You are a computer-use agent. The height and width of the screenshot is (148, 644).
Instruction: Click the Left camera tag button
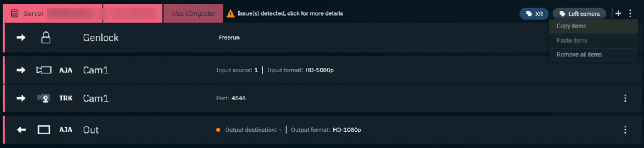click(x=579, y=14)
